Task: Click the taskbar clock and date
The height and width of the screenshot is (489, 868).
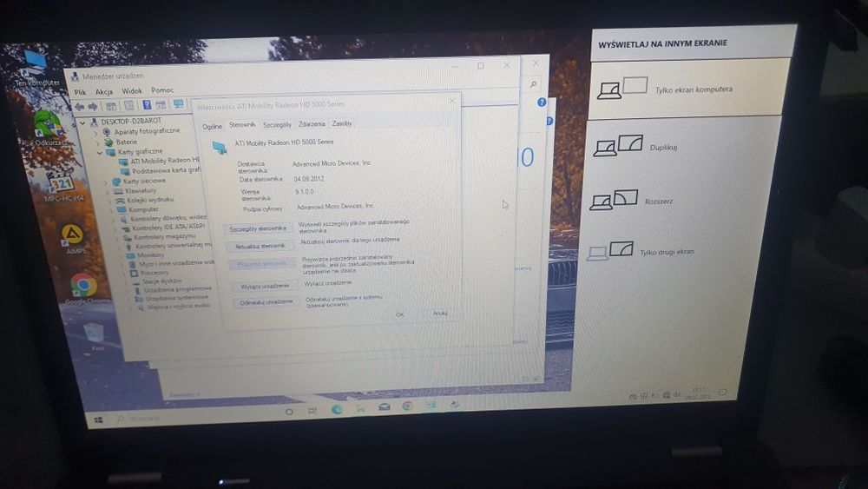Action: tap(698, 393)
